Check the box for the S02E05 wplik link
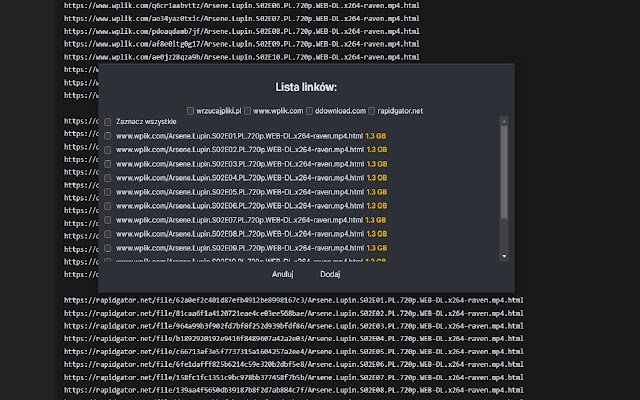Viewport: 640px width, 400px height. 107,192
